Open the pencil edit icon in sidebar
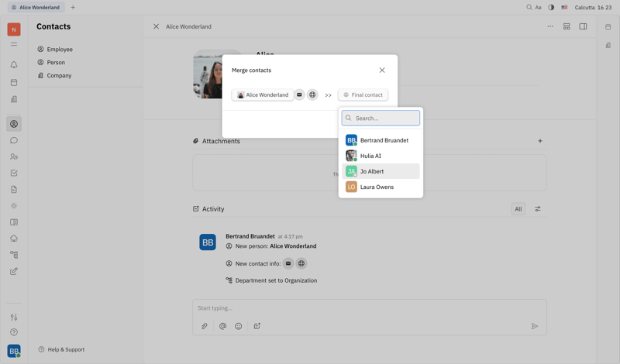This screenshot has width=620, height=364. 14,271
